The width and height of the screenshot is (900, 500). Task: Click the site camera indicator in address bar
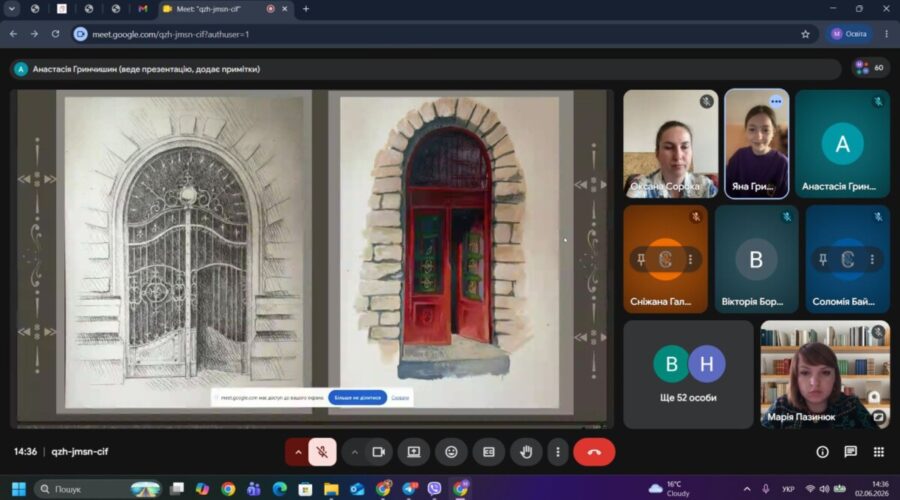point(80,34)
